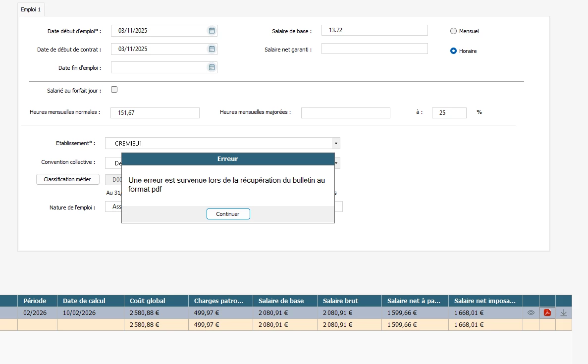
Task: Sort by the Coût global column header
Action: click(x=156, y=301)
